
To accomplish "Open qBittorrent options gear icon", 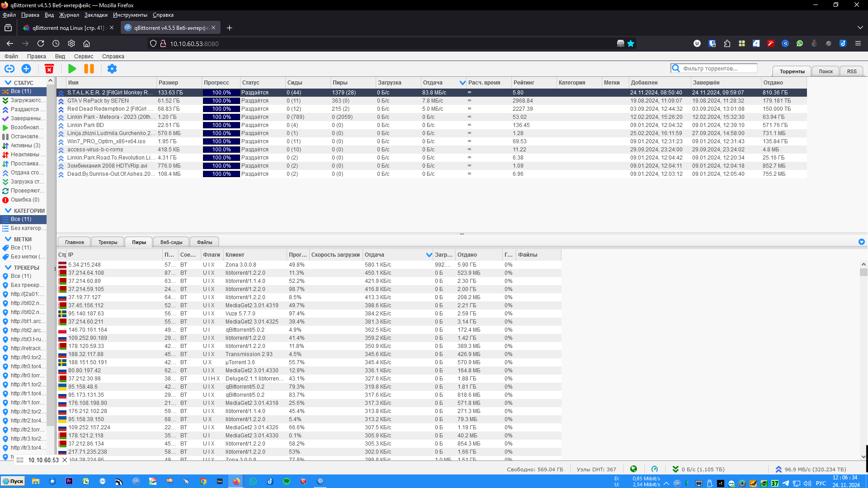I will click(112, 69).
